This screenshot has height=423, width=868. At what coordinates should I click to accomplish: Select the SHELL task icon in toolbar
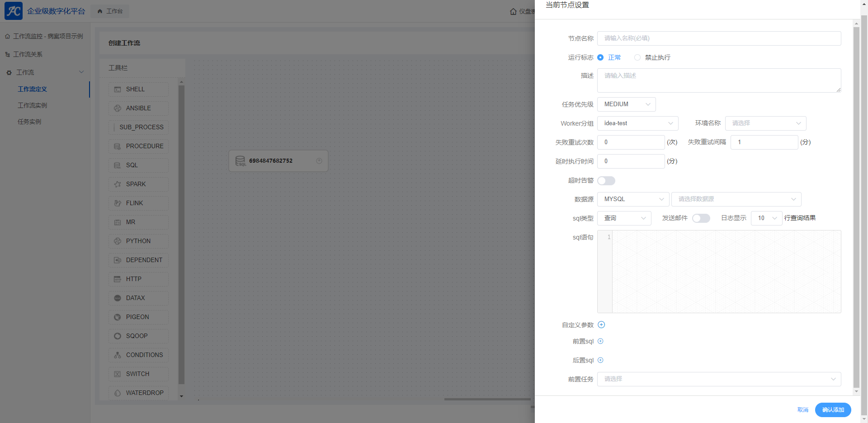[118, 89]
